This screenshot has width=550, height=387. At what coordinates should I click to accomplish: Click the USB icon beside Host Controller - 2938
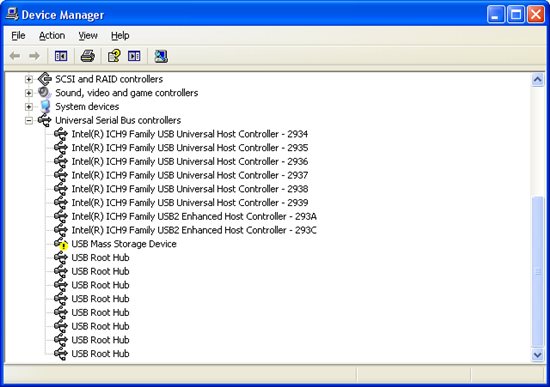click(61, 189)
